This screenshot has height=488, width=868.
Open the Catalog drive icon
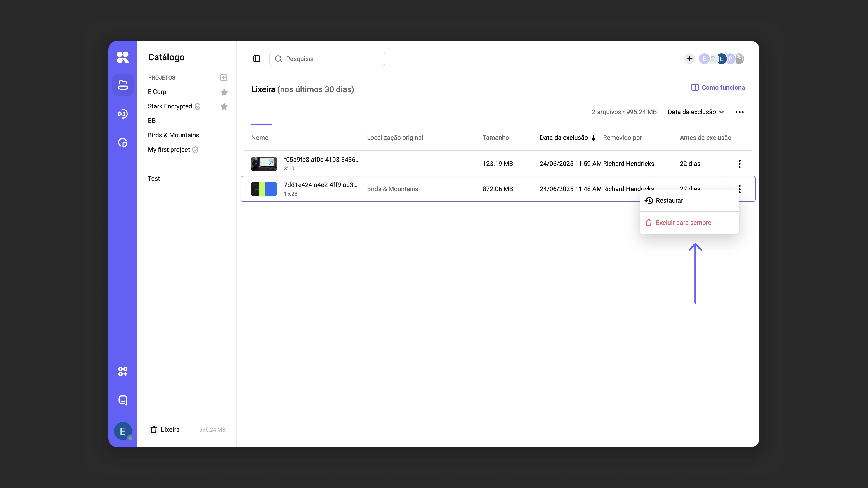123,85
